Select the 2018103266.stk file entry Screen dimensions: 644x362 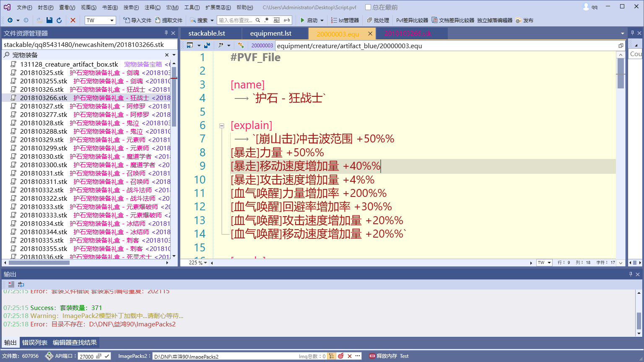coord(44,98)
